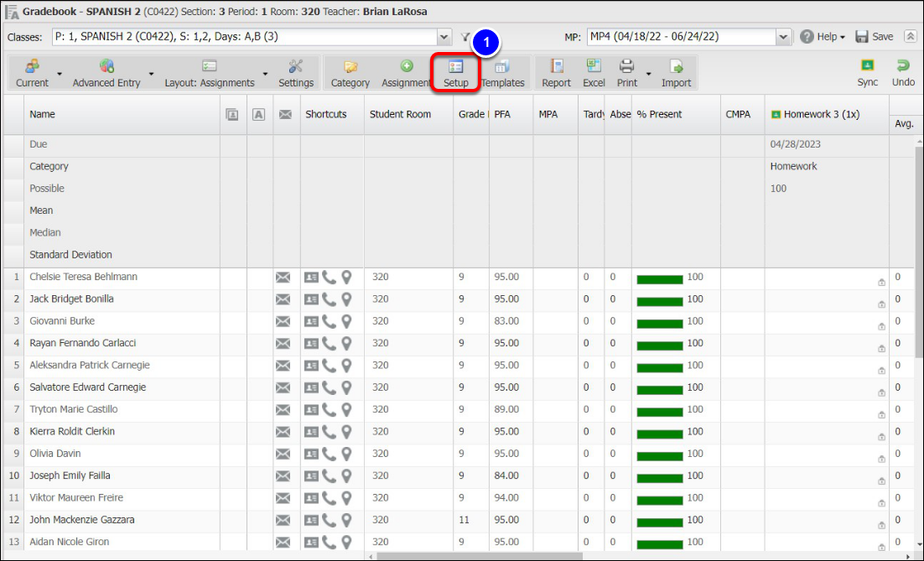Open the Report tool

pyautogui.click(x=556, y=73)
